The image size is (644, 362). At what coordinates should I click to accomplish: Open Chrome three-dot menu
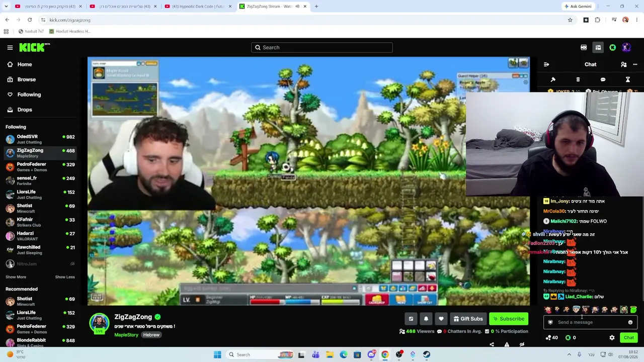tap(637, 20)
